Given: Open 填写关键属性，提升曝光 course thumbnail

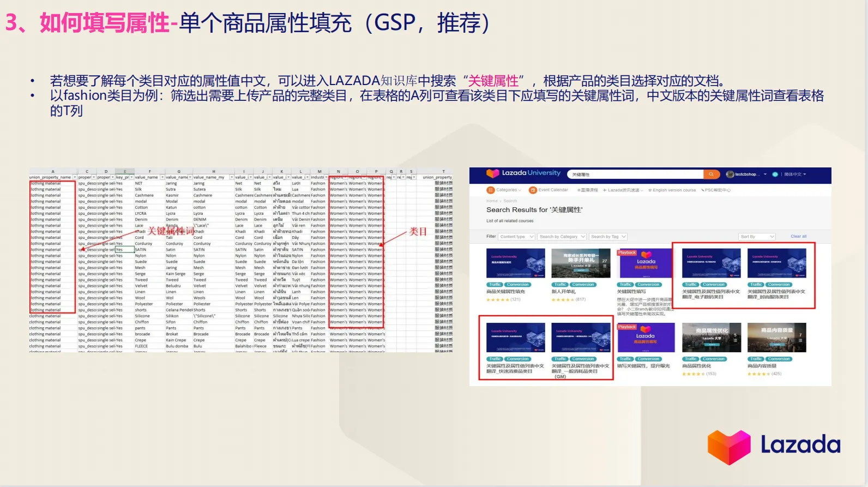Looking at the screenshot, I should click(646, 338).
